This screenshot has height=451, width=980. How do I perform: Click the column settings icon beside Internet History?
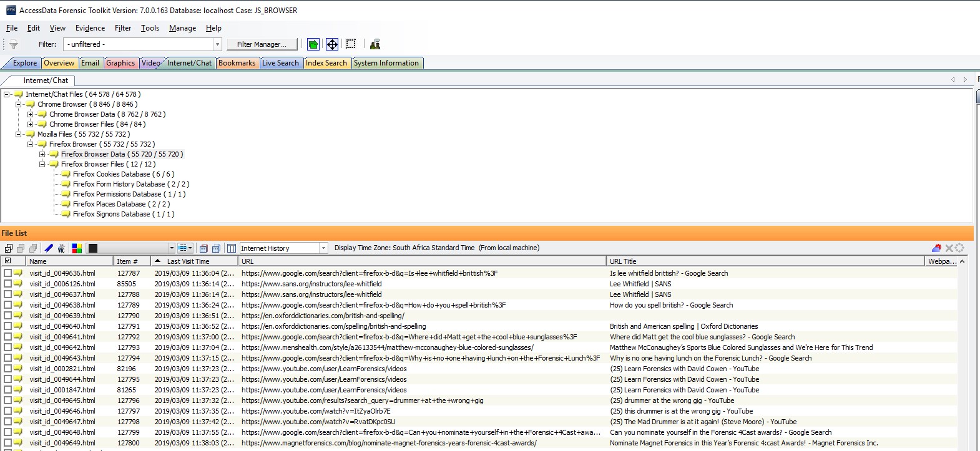[x=231, y=248]
